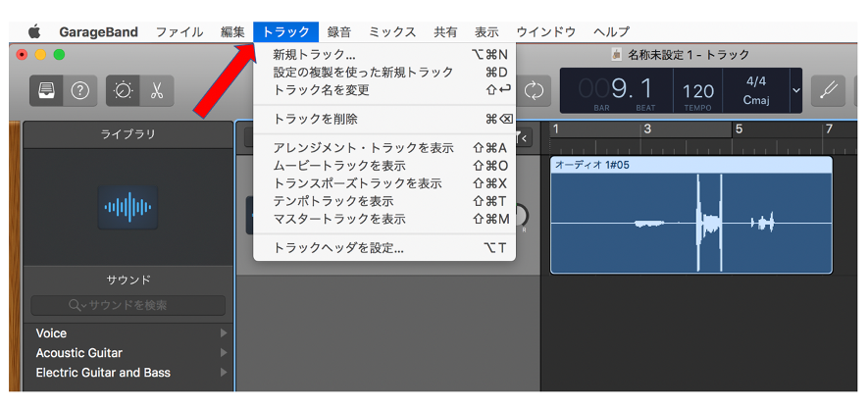This screenshot has width=868, height=408.
Task: Click the Cmaj key signature
Action: click(755, 102)
